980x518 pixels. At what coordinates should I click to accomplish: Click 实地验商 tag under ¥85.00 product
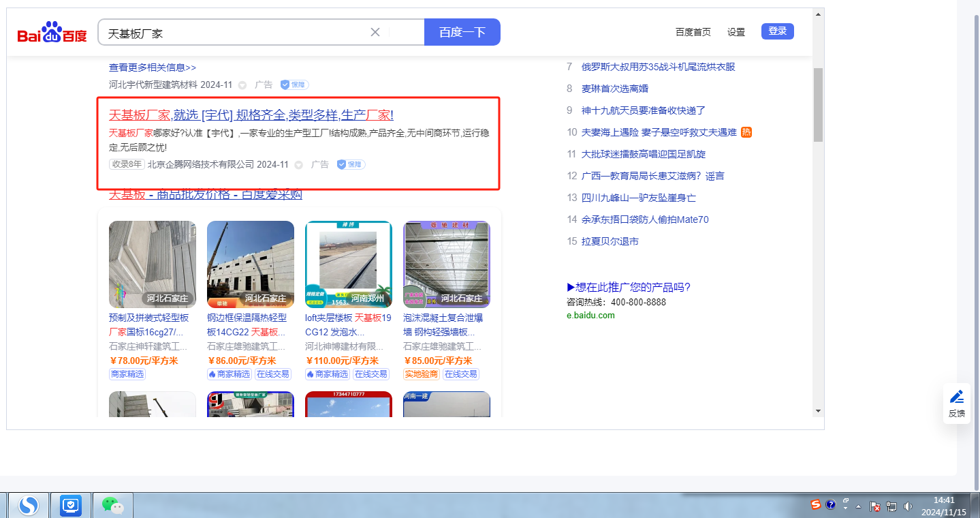[x=422, y=374]
